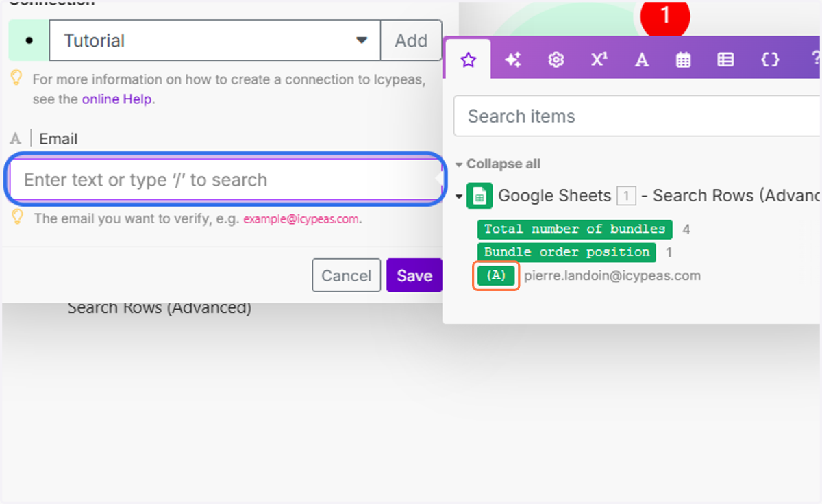Open the date functions calendar tab
Viewport: 822px width, 504px height.
pos(683,60)
